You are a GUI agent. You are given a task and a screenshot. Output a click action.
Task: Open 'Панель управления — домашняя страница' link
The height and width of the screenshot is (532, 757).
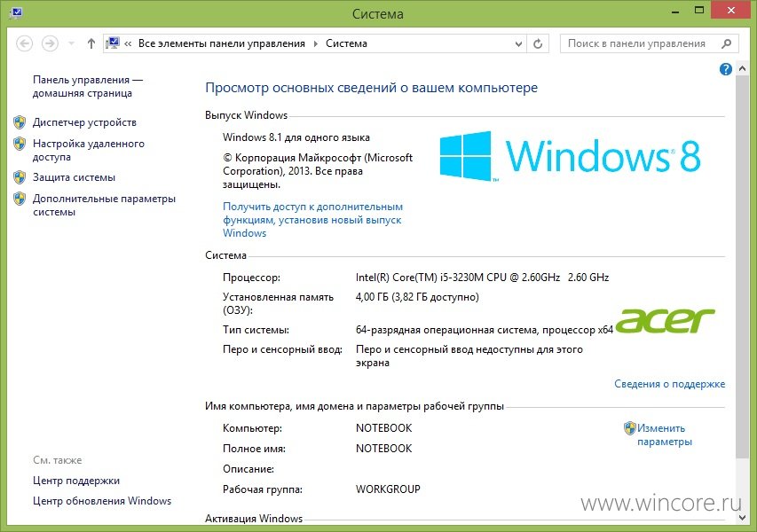click(x=88, y=86)
